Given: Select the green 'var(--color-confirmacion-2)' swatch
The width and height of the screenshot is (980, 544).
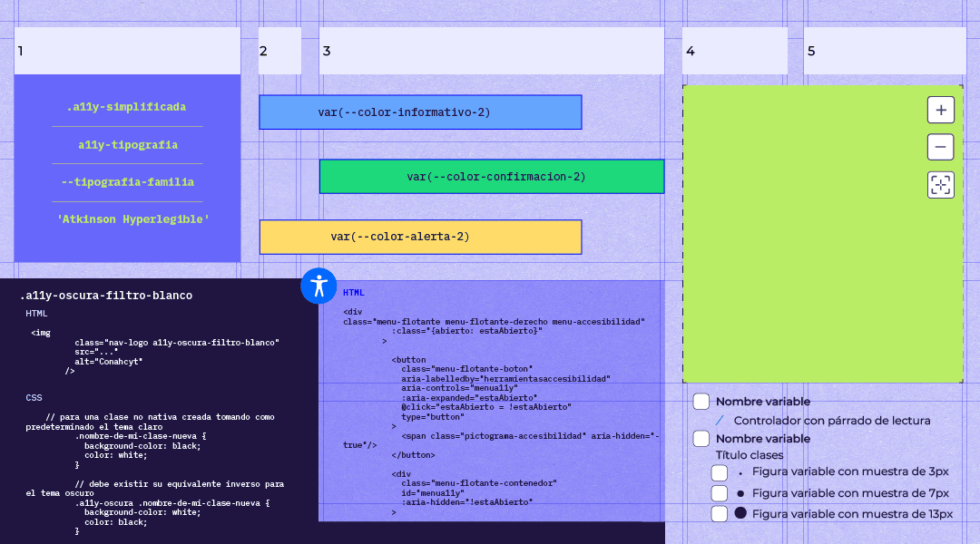Looking at the screenshot, I should (492, 176).
